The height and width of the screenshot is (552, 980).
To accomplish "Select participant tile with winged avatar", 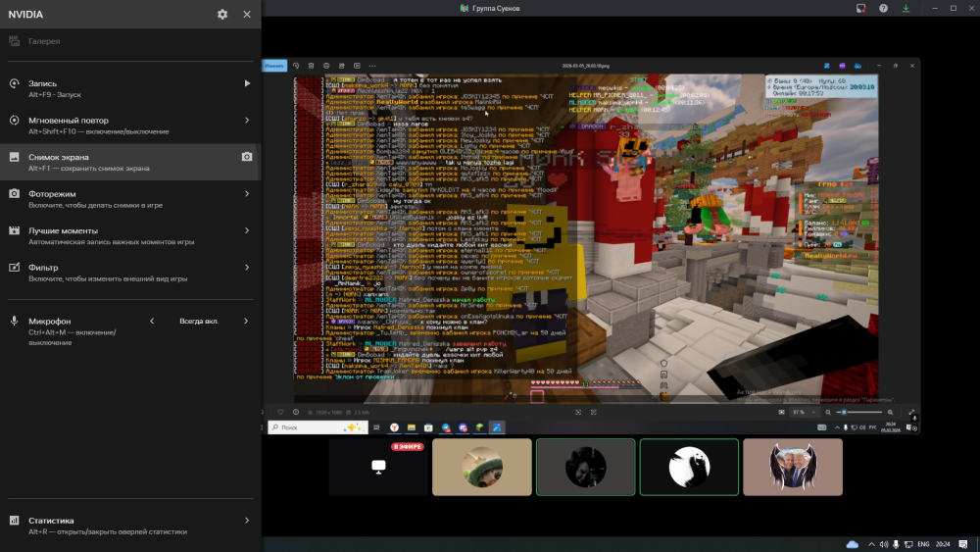I will pyautogui.click(x=793, y=467).
